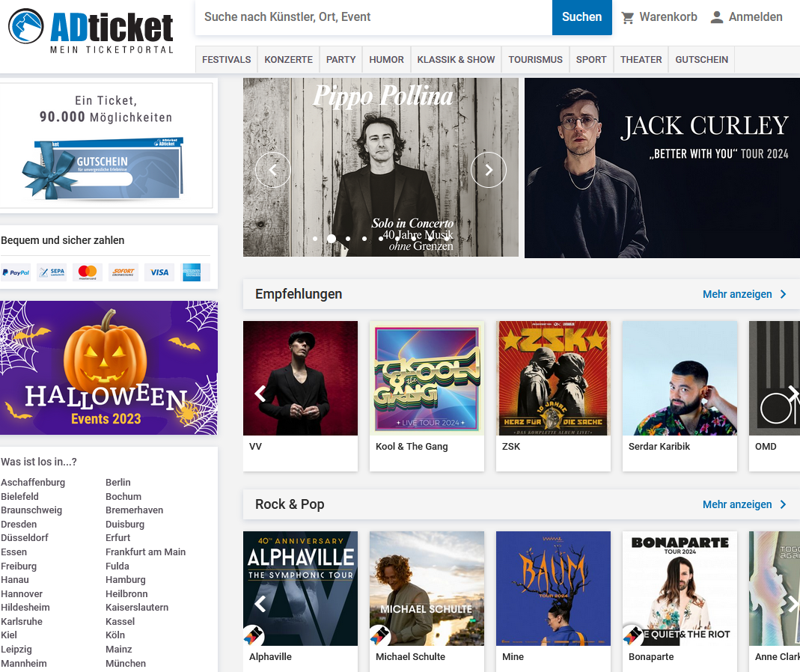The image size is (800, 672).
Task: Show previous Rock & Pop carousel items
Action: 260,604
